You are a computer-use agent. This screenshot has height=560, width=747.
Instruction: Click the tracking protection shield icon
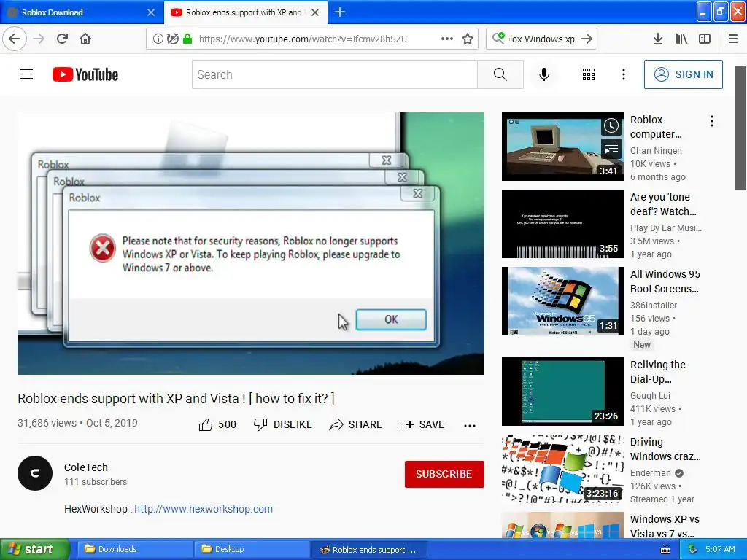(172, 39)
